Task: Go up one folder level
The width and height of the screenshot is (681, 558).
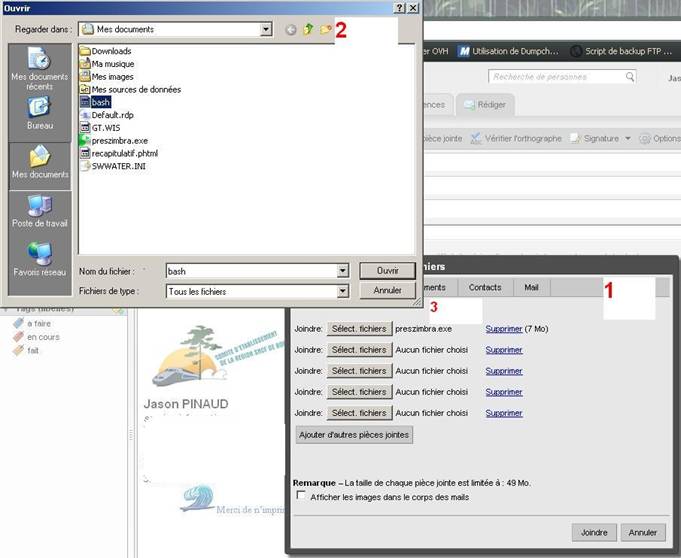Action: point(308,29)
